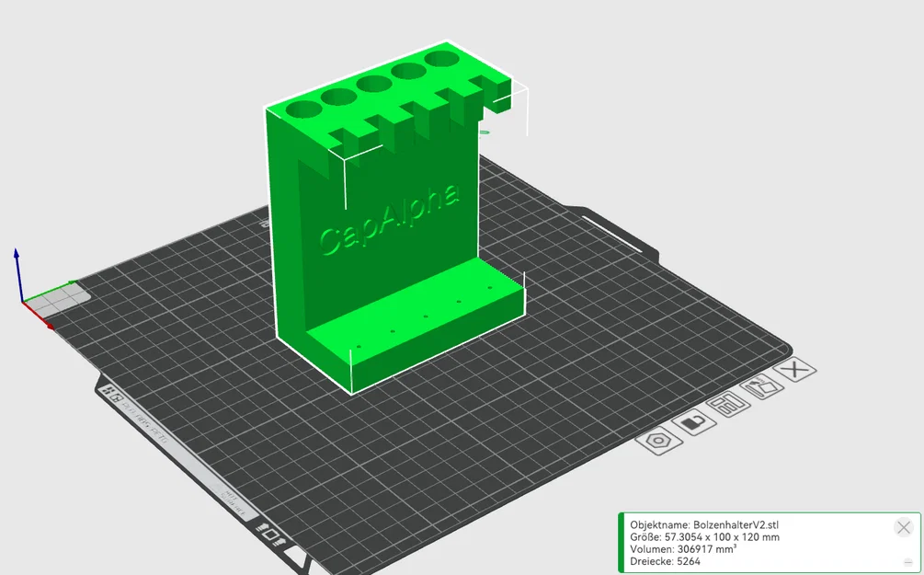
Task: Click the Volumen: 306917 mm³ text
Action: 683,549
